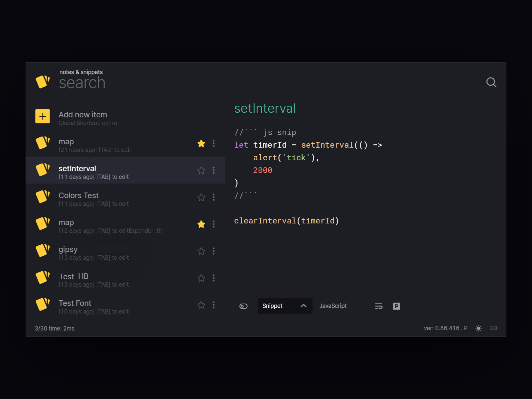This screenshot has width=532, height=399.
Task: Click the P icon in the bottom toolbar
Action: point(396,306)
